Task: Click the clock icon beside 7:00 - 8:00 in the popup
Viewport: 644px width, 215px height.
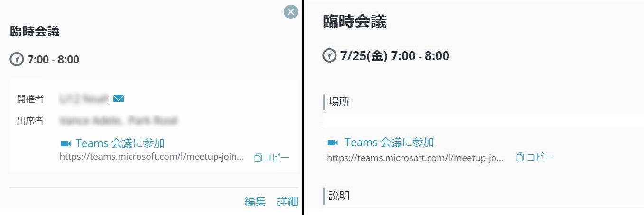Action: click(17, 60)
